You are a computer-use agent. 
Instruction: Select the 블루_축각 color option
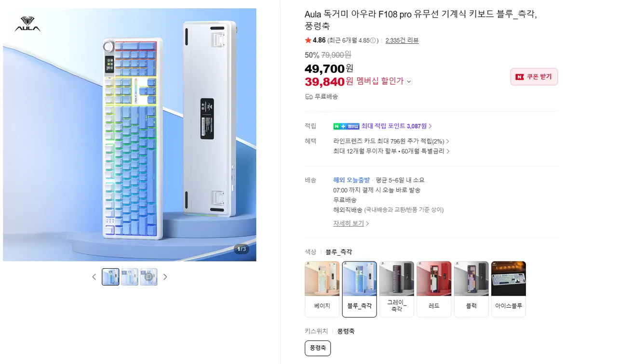pyautogui.click(x=360, y=289)
